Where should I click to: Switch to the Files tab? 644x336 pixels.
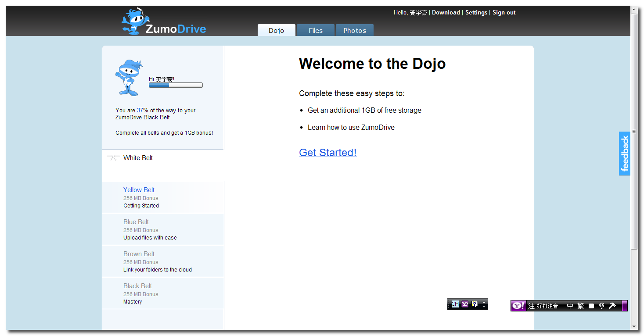(x=316, y=30)
